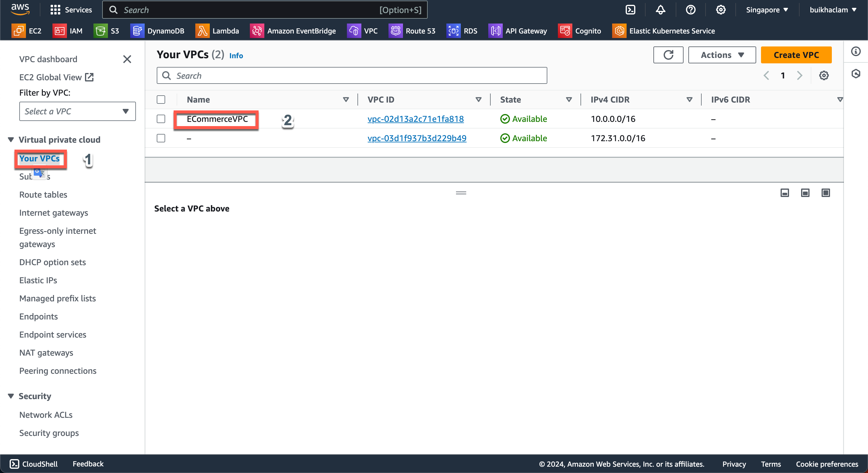
Task: Open the EC2 shortcut icon
Action: [18, 31]
